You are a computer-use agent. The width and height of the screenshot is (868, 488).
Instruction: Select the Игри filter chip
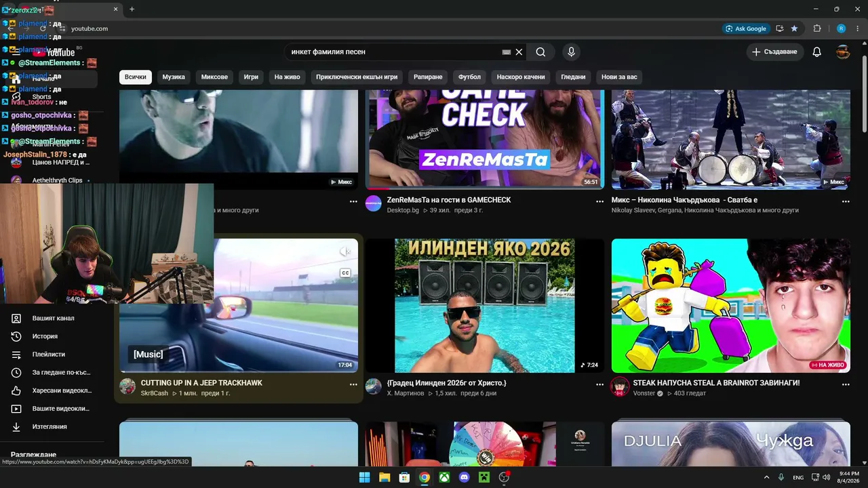tap(251, 77)
